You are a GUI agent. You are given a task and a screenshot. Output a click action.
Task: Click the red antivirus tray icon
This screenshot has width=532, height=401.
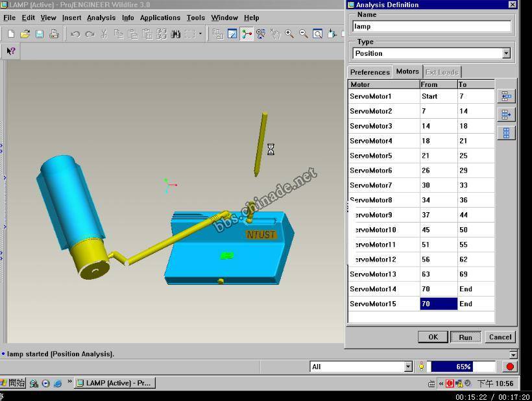(450, 383)
